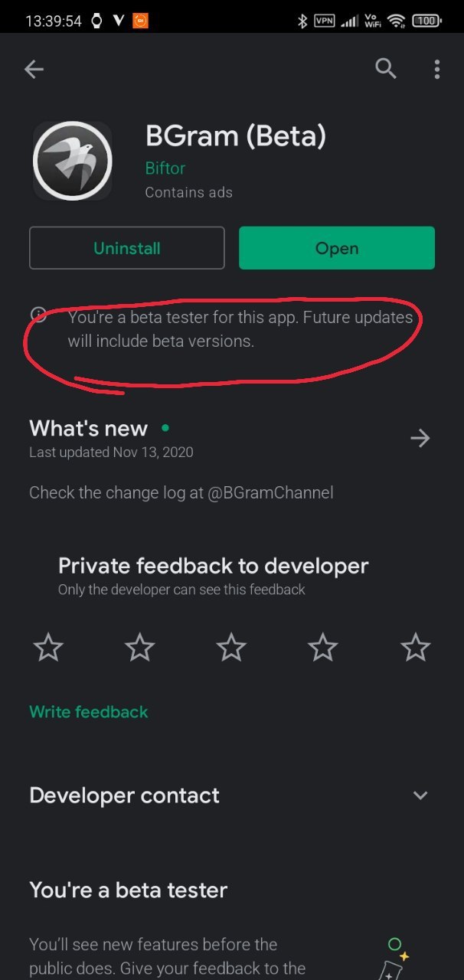Viewport: 464px width, 980px height.
Task: Tap the beta tester info icon
Action: click(38, 315)
